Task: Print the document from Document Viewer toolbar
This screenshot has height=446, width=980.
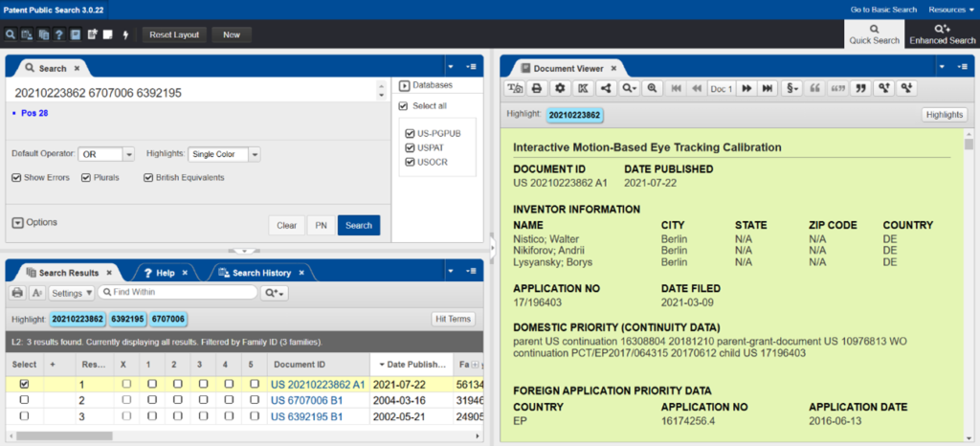Action: click(x=536, y=89)
